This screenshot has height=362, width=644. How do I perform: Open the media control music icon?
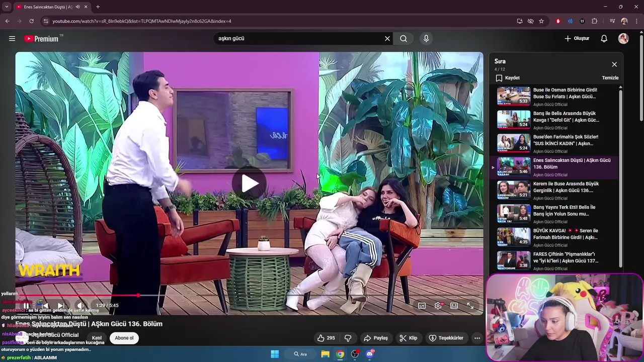pyautogui.click(x=612, y=21)
